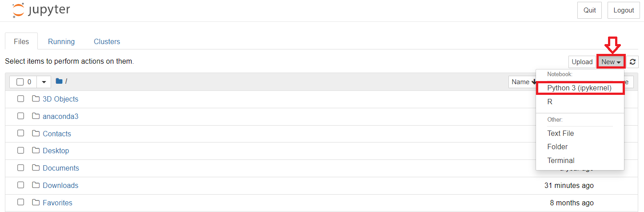This screenshot has height=212, width=644.
Task: Click the anaconda3 folder icon
Action: click(36, 116)
